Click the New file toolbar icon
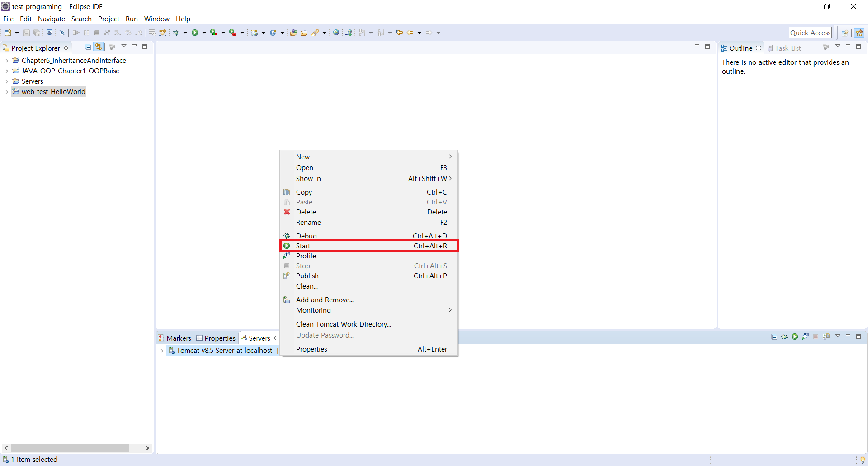Screen dimensions: 868x466 pyautogui.click(x=8, y=33)
